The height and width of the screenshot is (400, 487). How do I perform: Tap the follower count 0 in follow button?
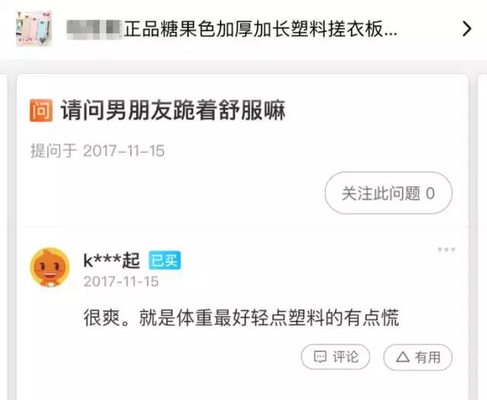coord(430,193)
